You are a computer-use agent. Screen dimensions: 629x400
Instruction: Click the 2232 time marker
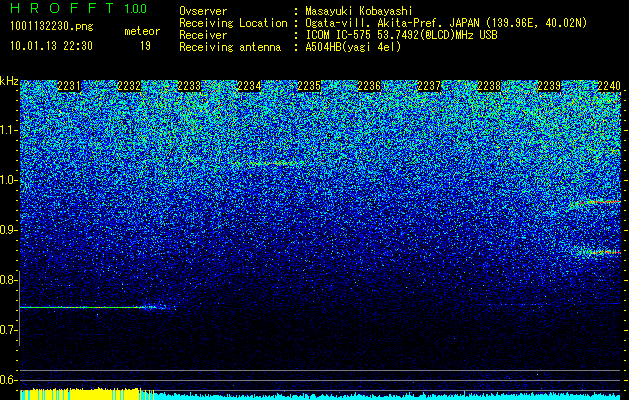tap(129, 86)
